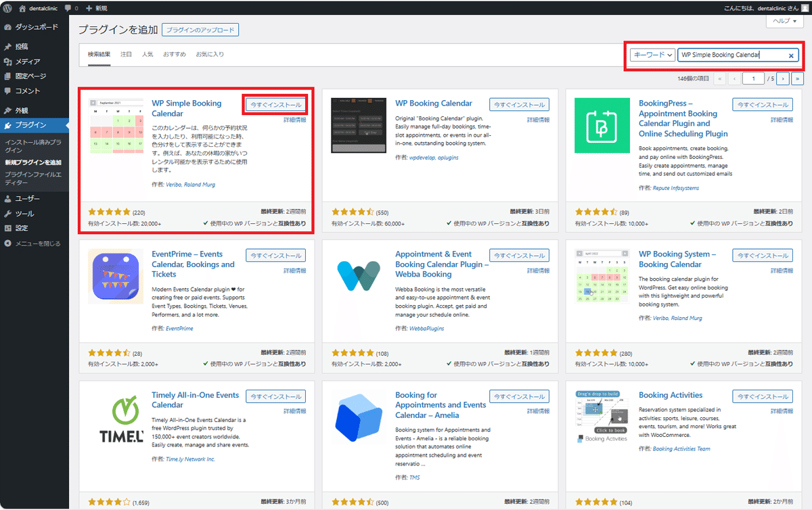This screenshot has width=812, height=510.
Task: Install Webba Booking plugin now
Action: click(519, 255)
